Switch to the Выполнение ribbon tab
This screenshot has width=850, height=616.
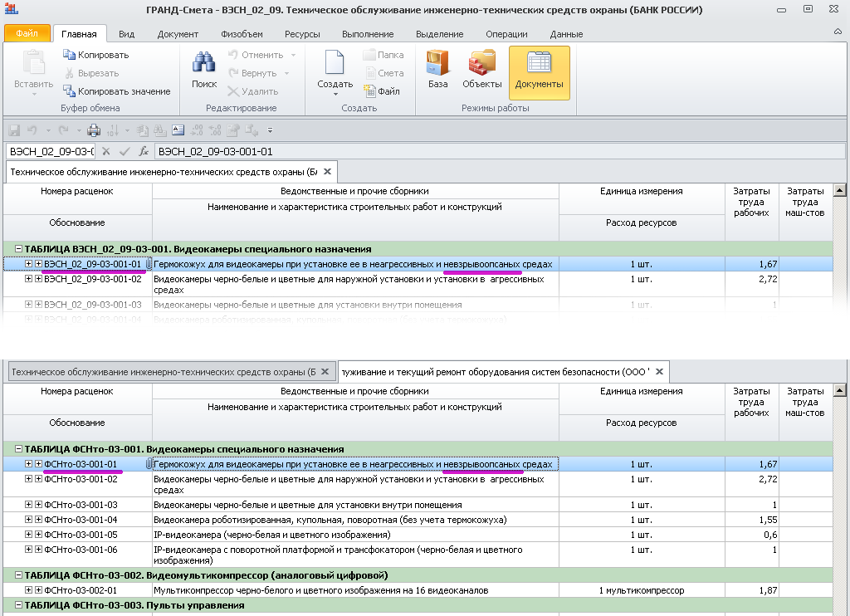(x=368, y=34)
